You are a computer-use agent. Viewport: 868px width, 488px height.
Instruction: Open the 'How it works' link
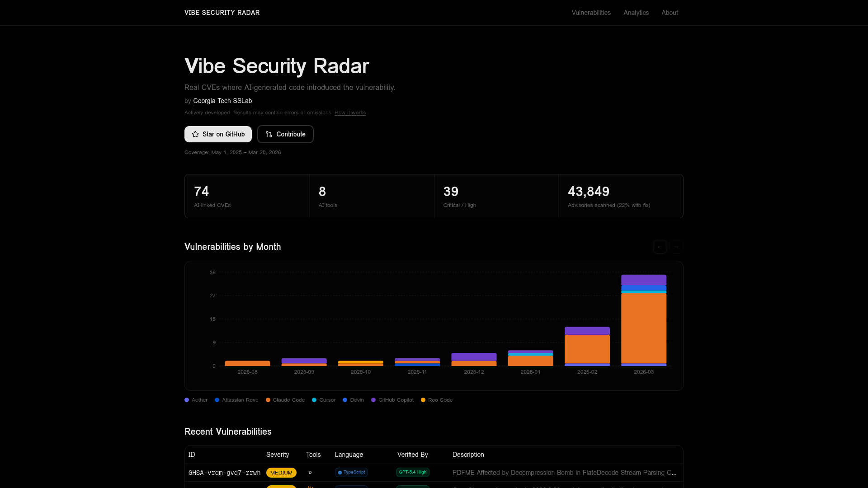tap(350, 113)
